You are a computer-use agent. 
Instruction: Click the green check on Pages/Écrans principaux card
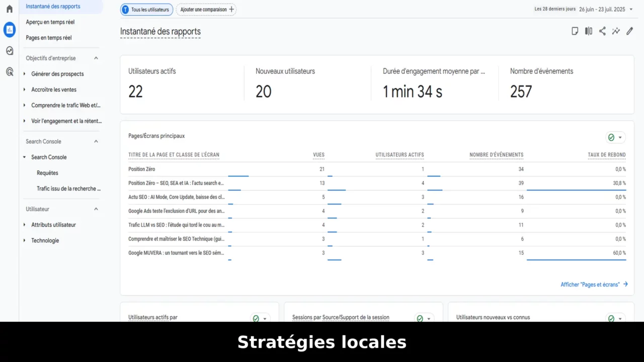click(611, 137)
